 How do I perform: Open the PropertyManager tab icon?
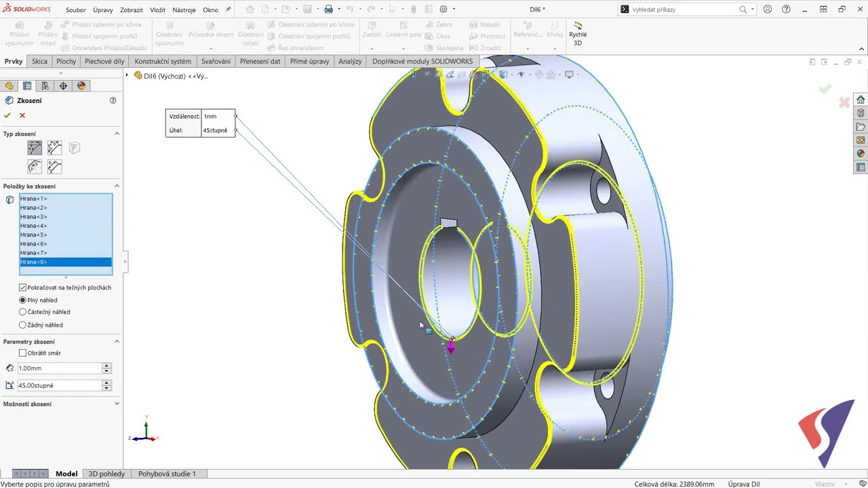coord(27,86)
